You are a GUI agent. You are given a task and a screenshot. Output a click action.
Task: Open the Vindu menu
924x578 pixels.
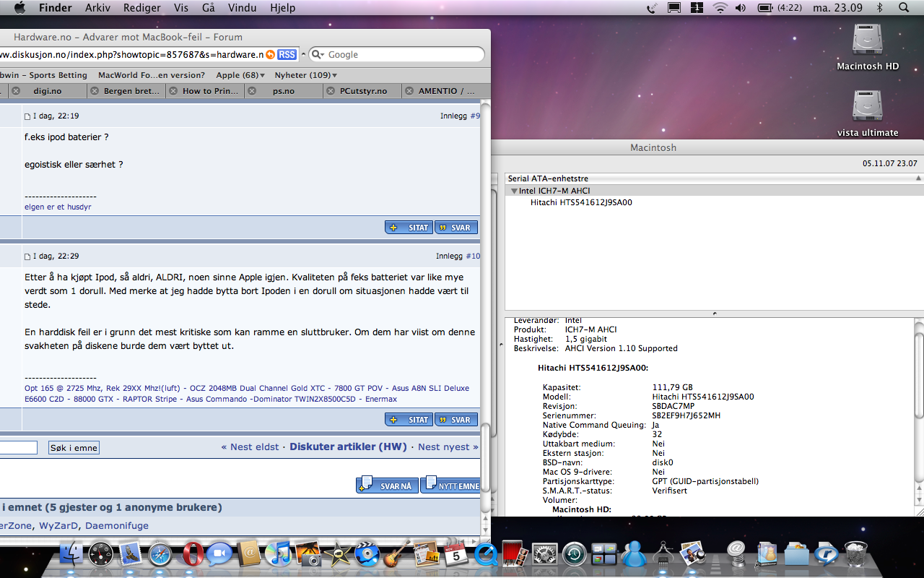point(242,8)
